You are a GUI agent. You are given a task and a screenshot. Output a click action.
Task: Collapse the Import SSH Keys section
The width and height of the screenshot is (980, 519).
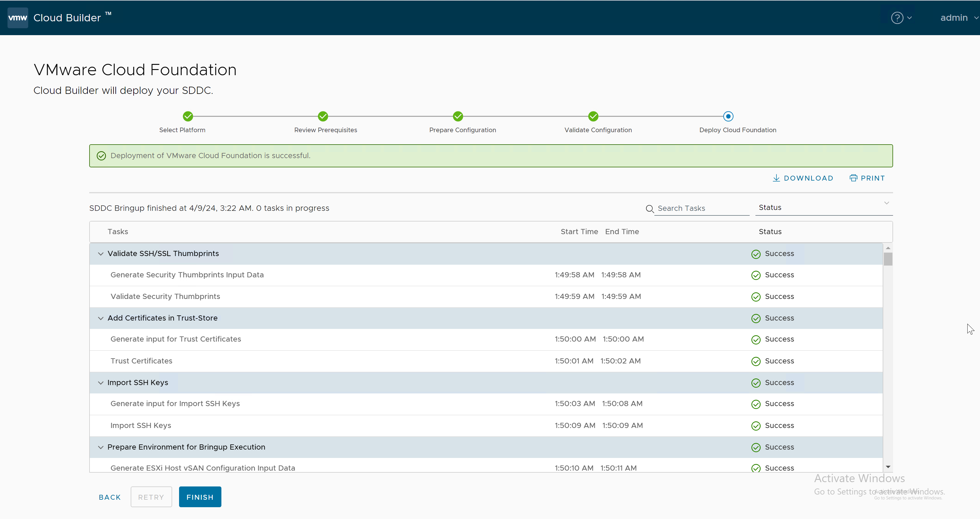click(100, 382)
